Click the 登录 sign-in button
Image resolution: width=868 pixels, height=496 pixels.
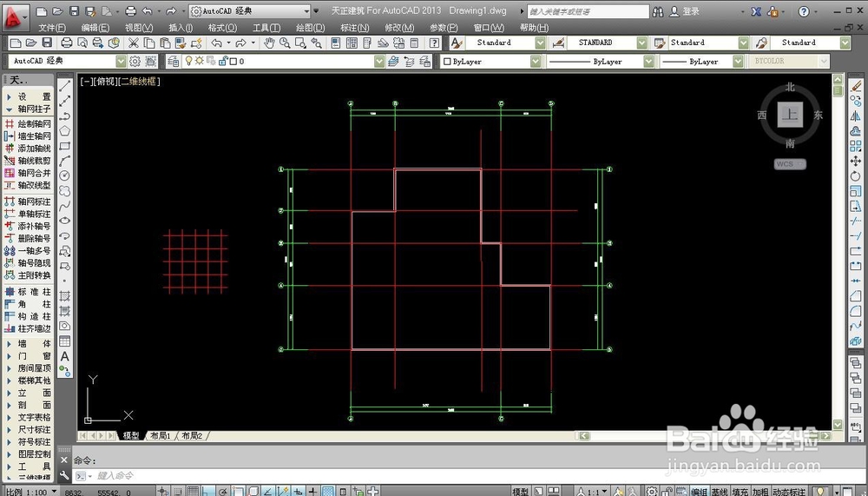[x=685, y=11]
